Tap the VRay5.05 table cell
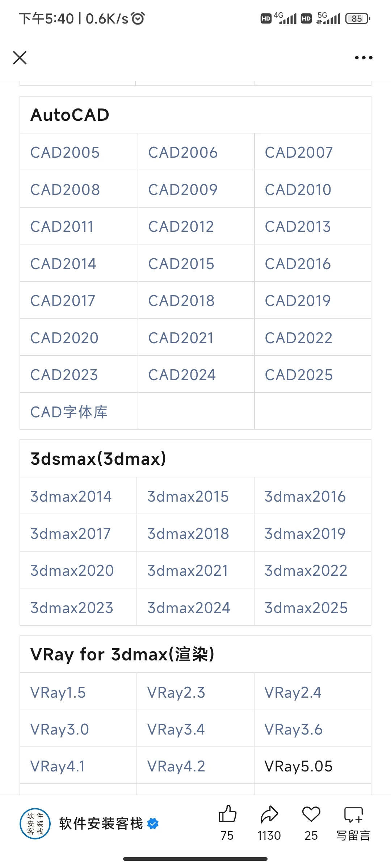The width and height of the screenshot is (391, 868). click(x=312, y=766)
